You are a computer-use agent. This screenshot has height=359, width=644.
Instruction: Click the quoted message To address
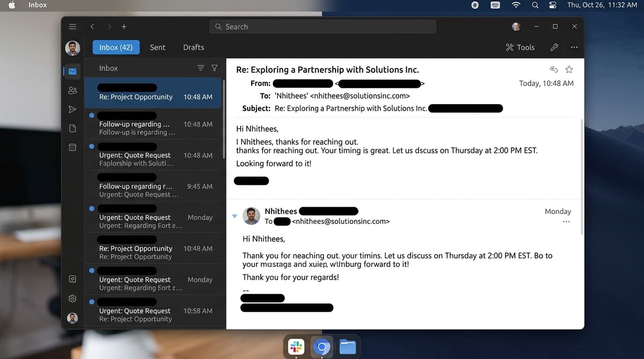(340, 222)
